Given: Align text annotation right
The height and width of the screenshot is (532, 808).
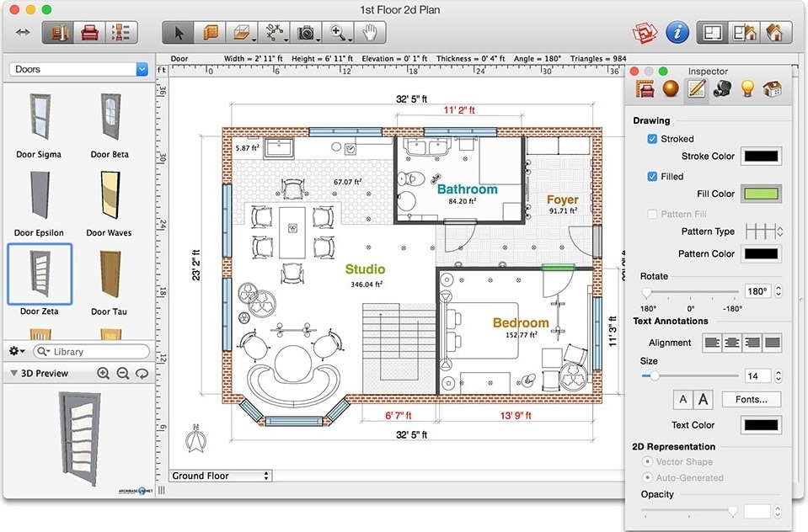Looking at the screenshot, I should point(752,343).
